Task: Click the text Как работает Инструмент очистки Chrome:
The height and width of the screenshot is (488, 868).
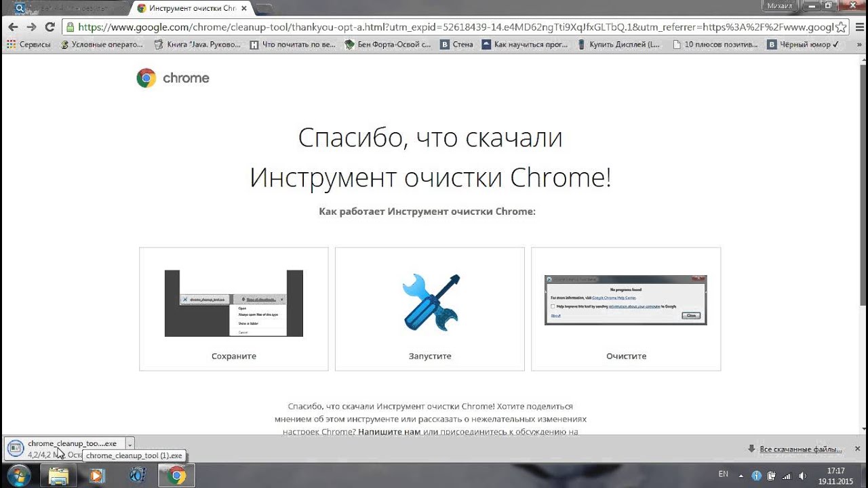Action: 427,211
